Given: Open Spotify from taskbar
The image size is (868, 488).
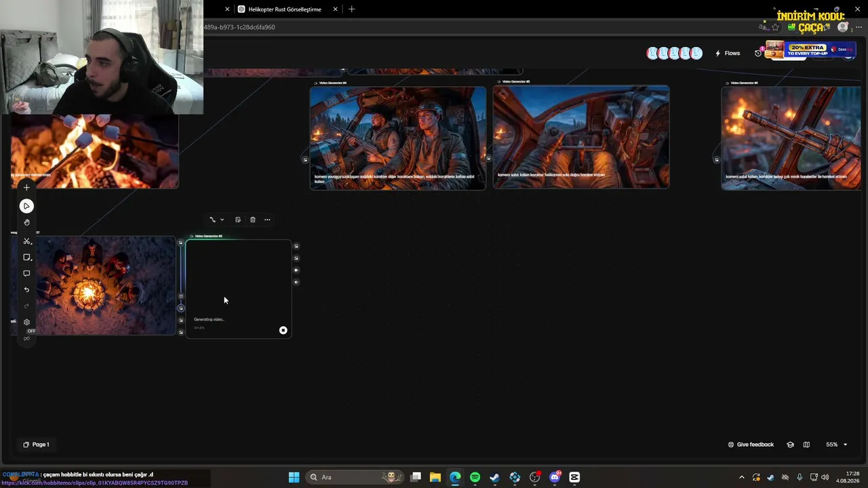Looking at the screenshot, I should [x=475, y=477].
